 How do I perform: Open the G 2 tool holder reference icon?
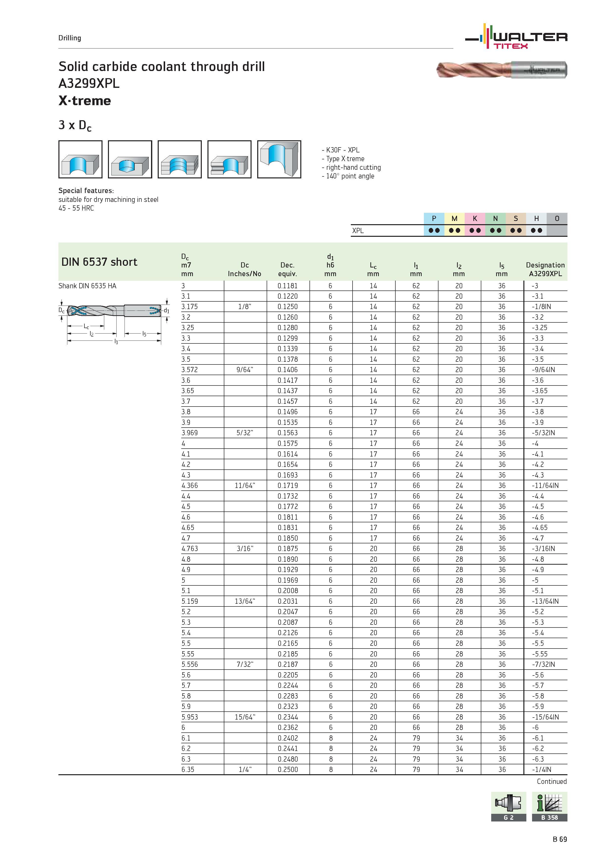pyautogui.click(x=509, y=806)
